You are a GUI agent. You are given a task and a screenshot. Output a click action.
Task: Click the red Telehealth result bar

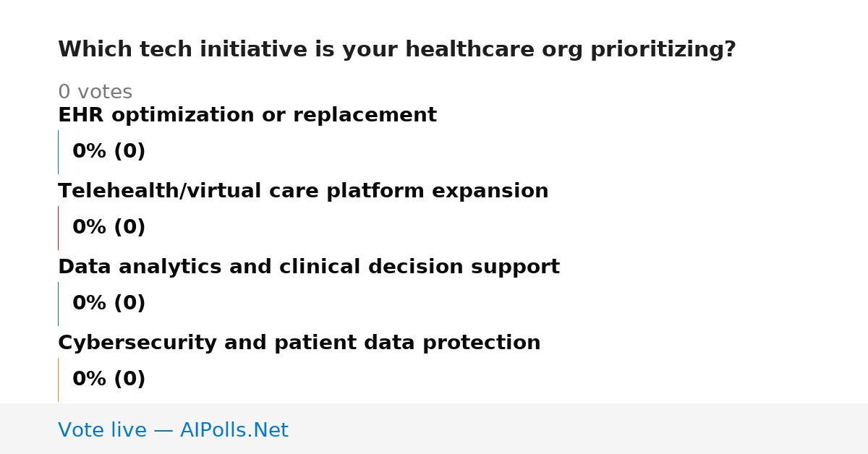tap(58, 228)
